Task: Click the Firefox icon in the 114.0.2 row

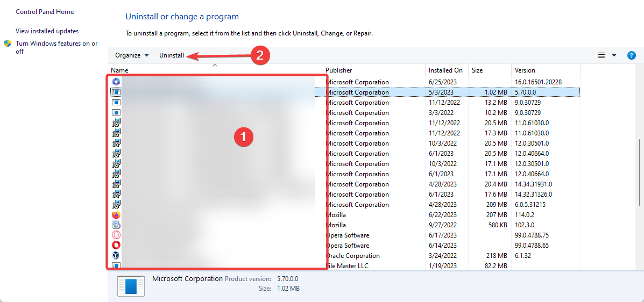Action: [116, 214]
